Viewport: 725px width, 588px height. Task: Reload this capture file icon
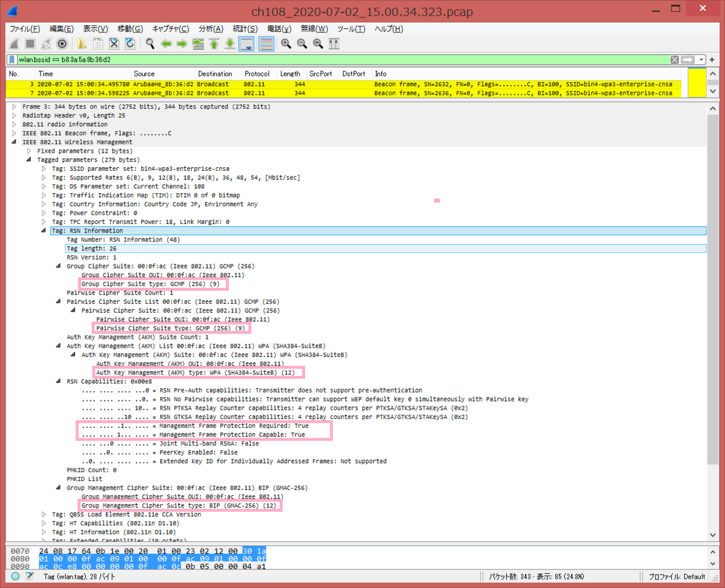click(x=129, y=44)
